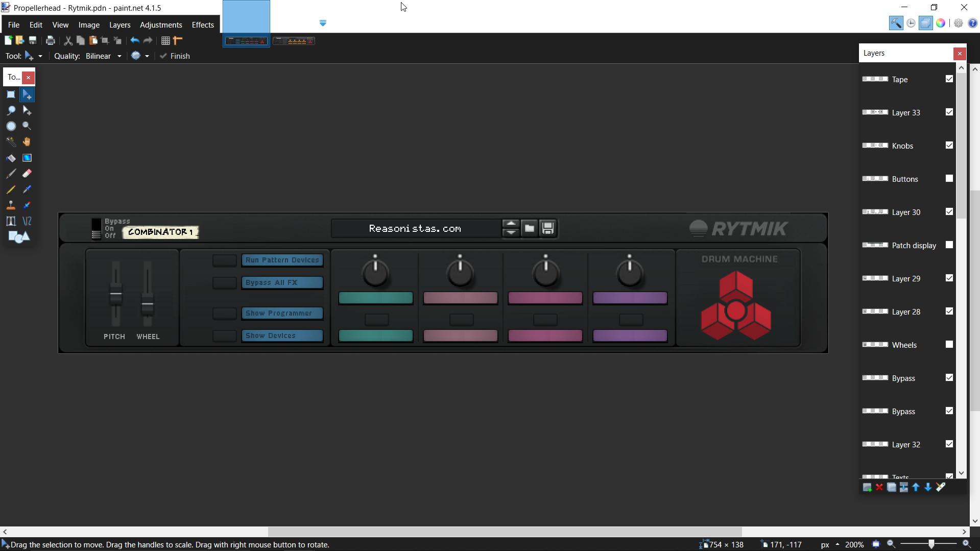Screen dimensions: 980x551
Task: Click the Finish button
Action: tap(175, 56)
